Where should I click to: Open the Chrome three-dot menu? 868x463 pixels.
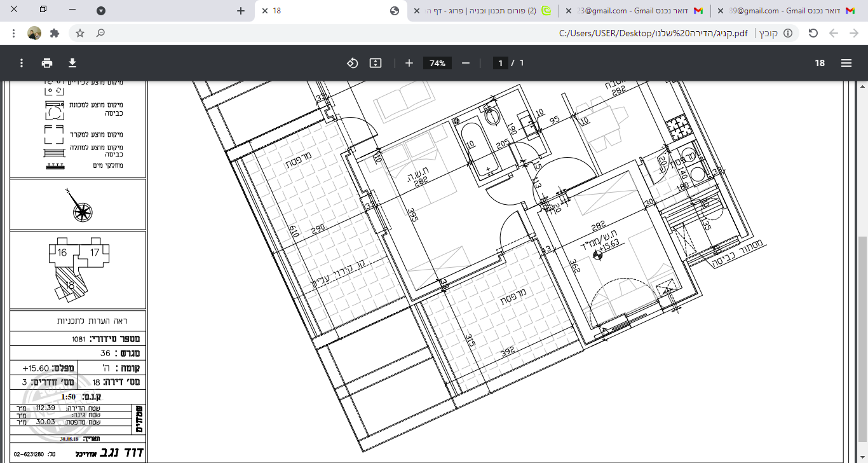coord(13,33)
